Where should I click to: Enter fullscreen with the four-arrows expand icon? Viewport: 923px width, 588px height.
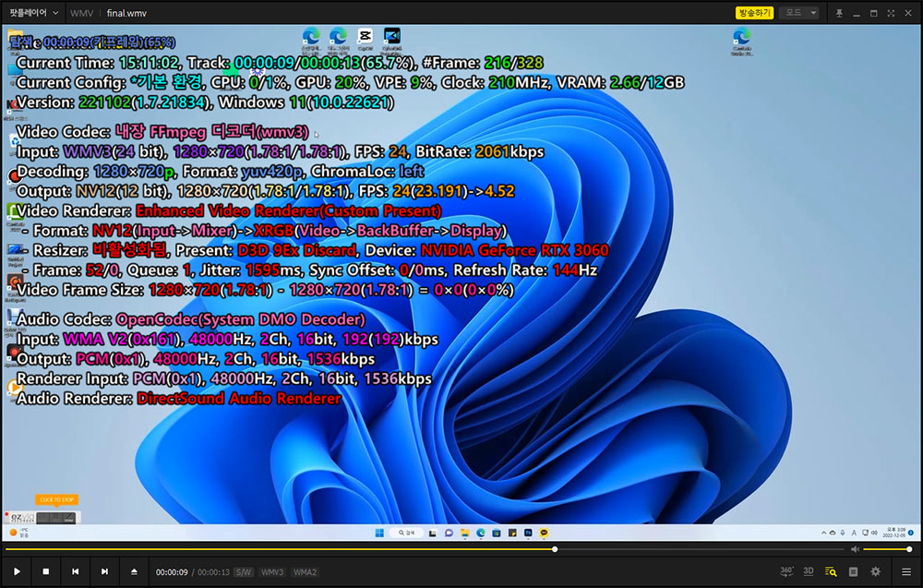click(891, 13)
